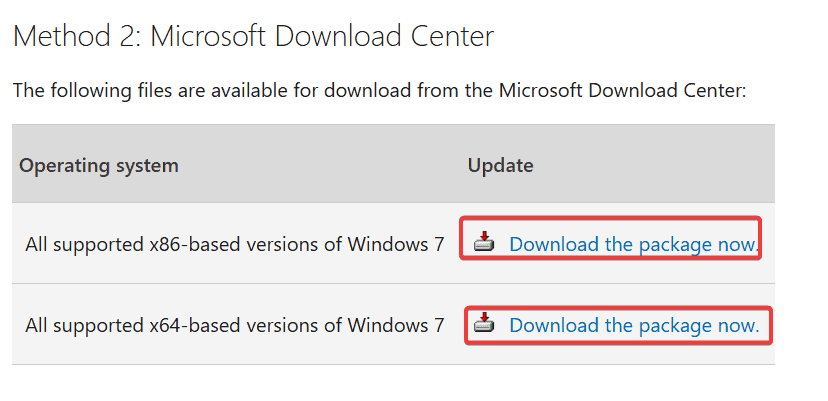The width and height of the screenshot is (828, 401).
Task: Click the 'Operating system' column header
Action: (99, 165)
